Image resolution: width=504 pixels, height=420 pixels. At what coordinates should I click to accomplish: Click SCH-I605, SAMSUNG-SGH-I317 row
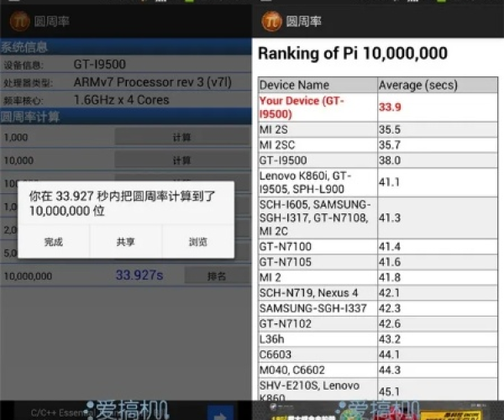(378, 218)
